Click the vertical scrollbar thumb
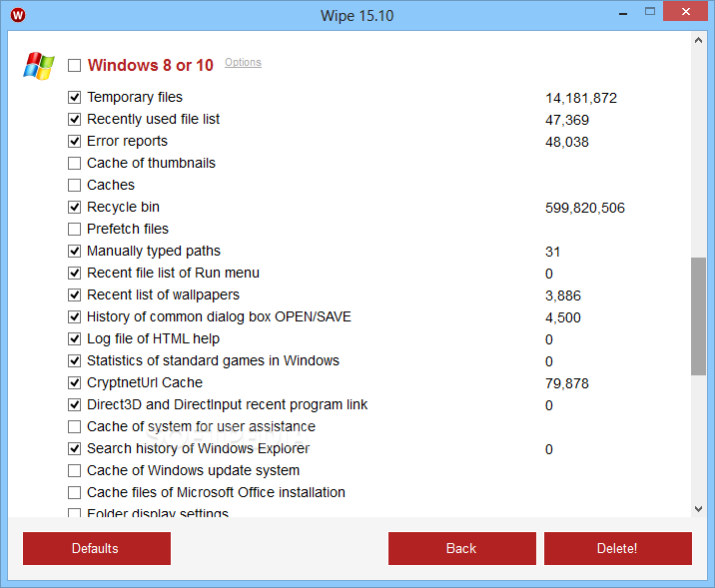Image resolution: width=715 pixels, height=588 pixels. click(x=698, y=316)
